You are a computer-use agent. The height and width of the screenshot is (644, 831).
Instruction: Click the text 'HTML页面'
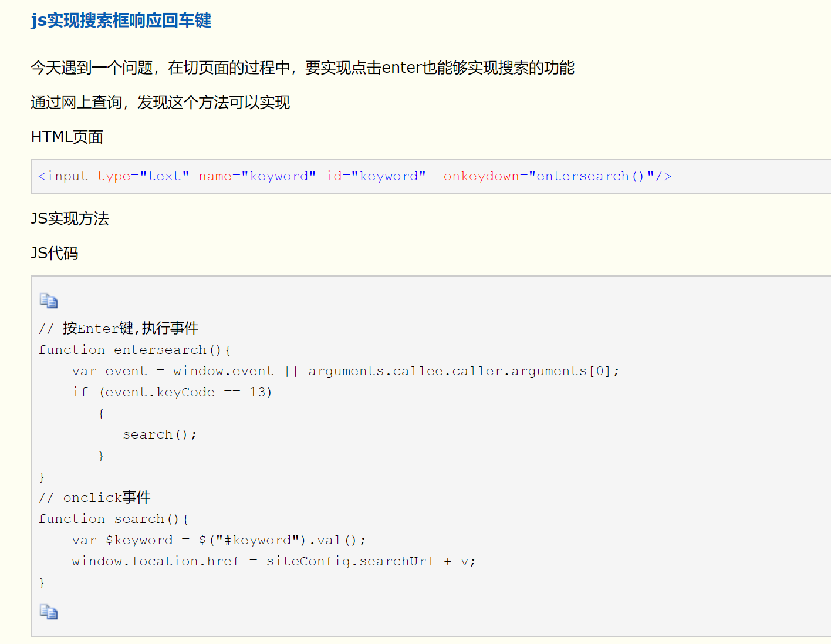(67, 137)
